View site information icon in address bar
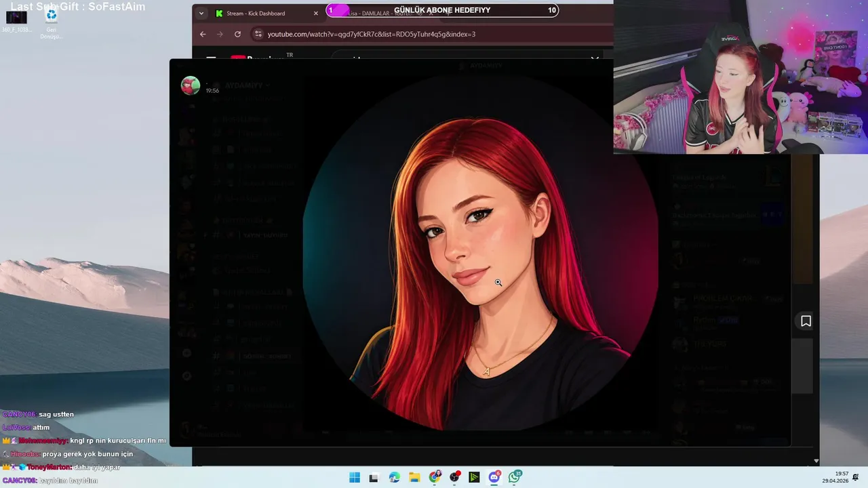868x488 pixels. 258,34
